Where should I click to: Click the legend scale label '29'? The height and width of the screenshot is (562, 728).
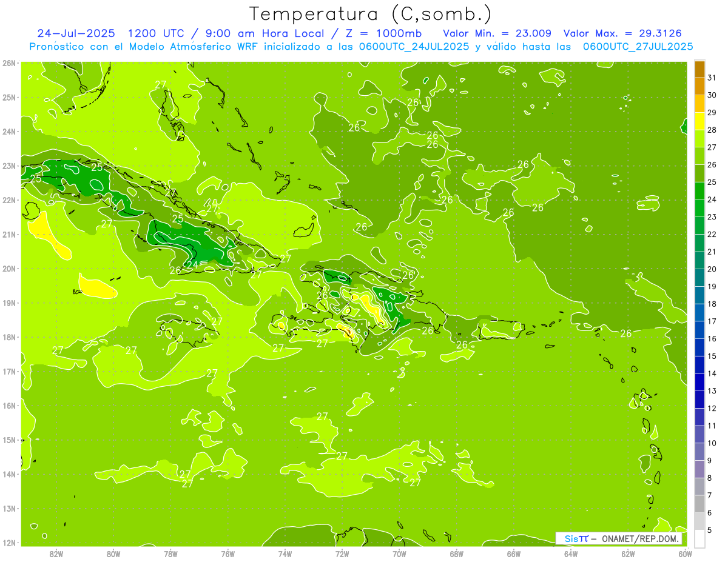[712, 113]
